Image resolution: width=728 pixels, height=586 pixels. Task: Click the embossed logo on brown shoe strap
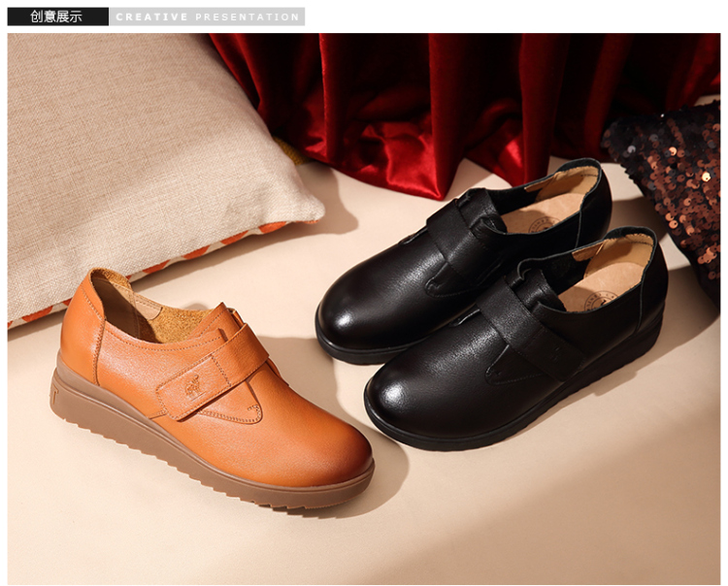194,385
